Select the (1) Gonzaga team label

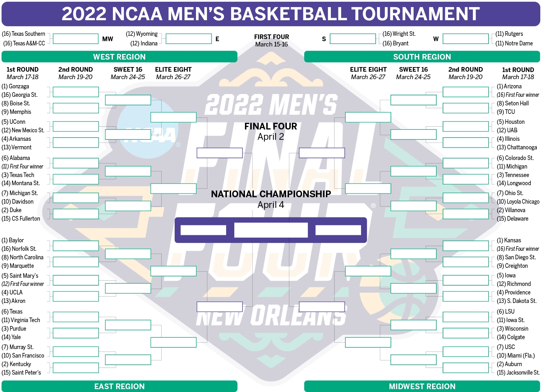click(15, 86)
